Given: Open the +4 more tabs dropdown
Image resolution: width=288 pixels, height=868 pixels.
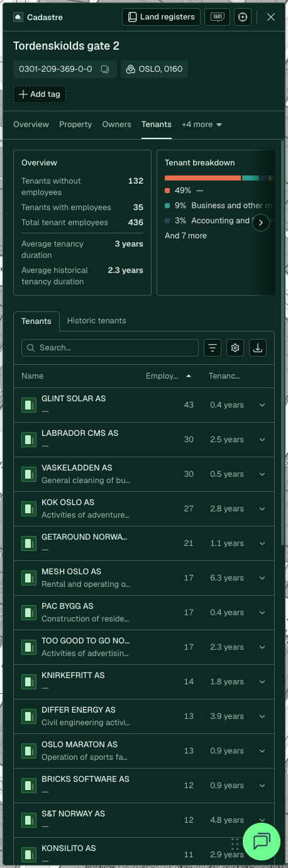Looking at the screenshot, I should [202, 125].
